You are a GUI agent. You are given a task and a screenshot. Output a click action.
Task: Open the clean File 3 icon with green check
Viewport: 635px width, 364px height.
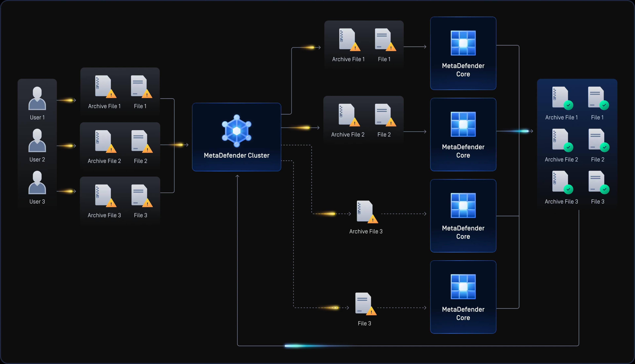599,182
